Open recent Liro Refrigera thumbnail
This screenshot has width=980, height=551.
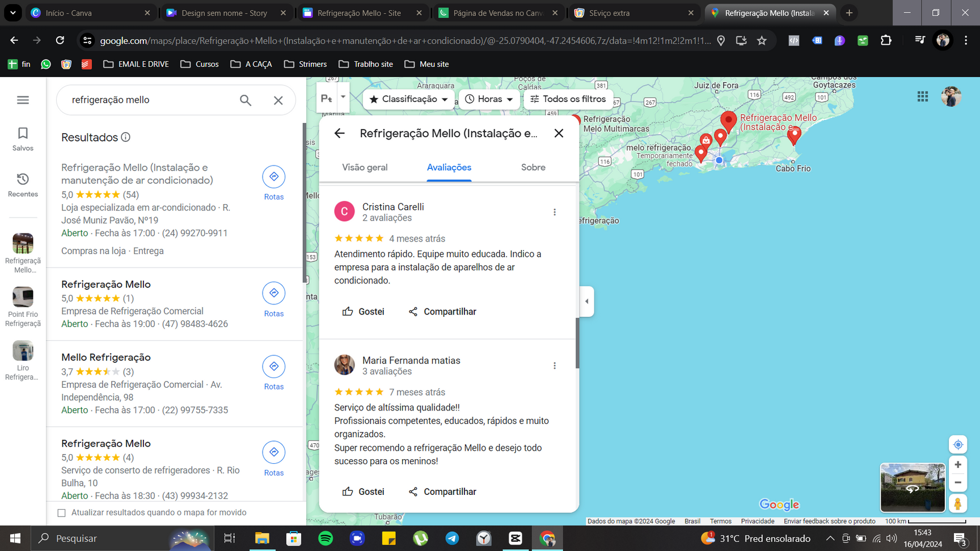tap(23, 361)
